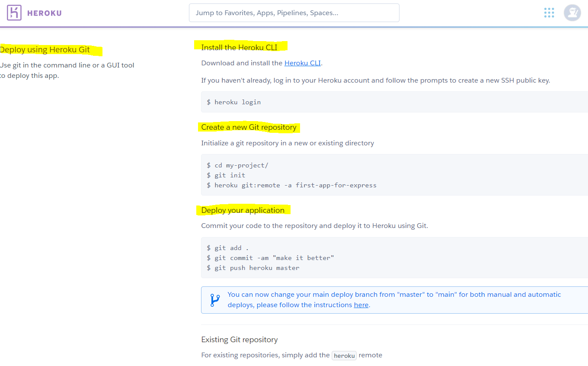This screenshot has height=366, width=588.
Task: Click the HEROKU wordmark text
Action: tap(45, 13)
